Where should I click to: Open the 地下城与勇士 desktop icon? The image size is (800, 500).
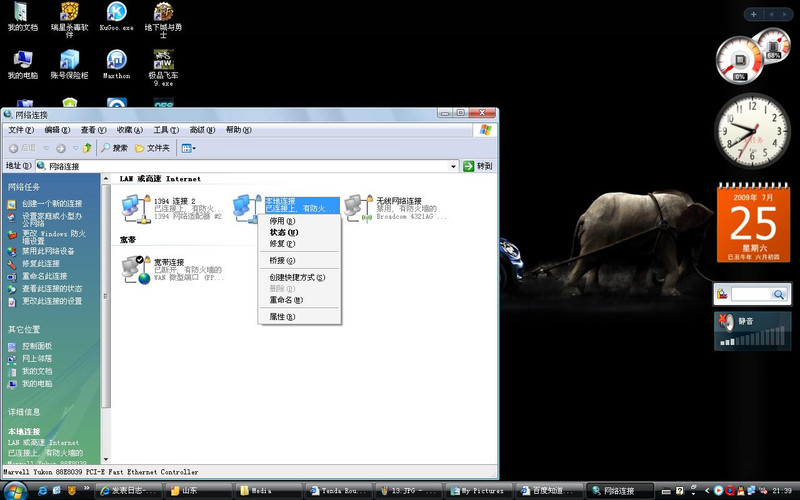click(163, 19)
